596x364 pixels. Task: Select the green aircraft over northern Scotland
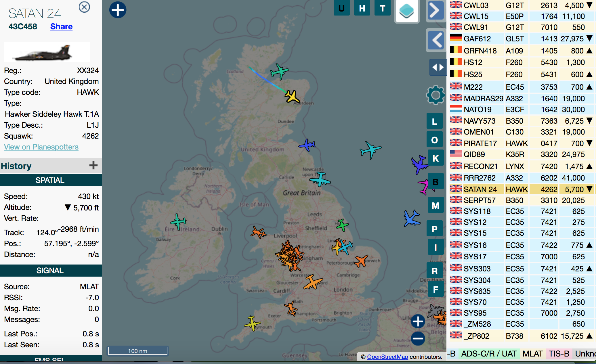coord(279,71)
